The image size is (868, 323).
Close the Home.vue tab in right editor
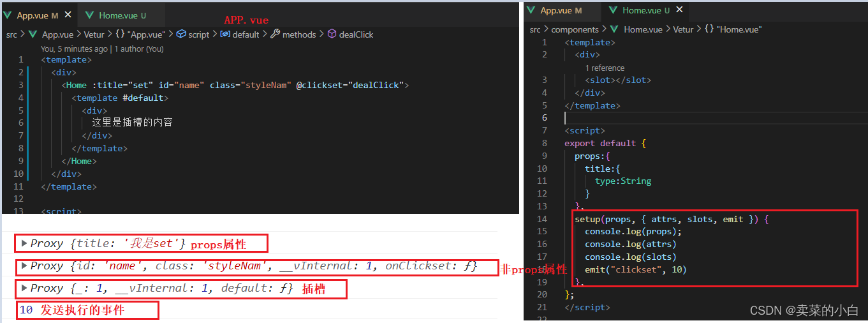680,10
